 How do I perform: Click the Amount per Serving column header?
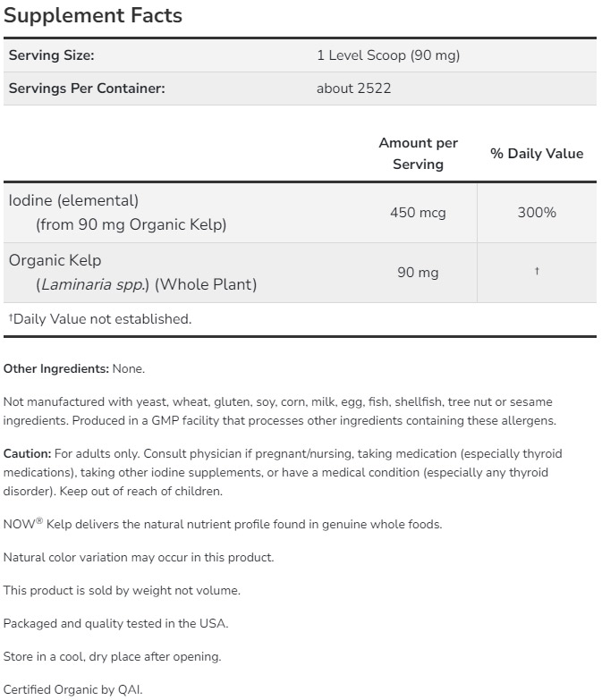coord(418,153)
